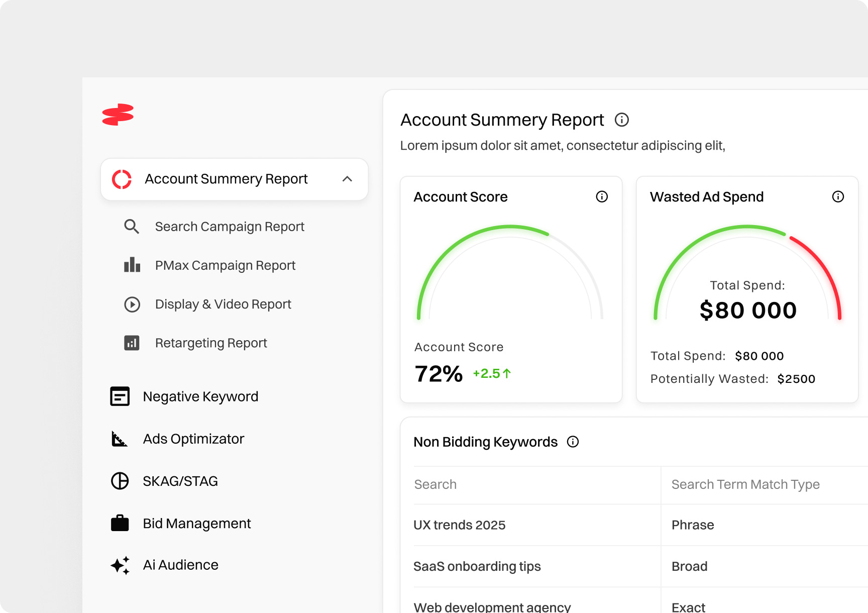868x613 pixels.
Task: Click the red ring Account Summery Report icon
Action: click(122, 179)
